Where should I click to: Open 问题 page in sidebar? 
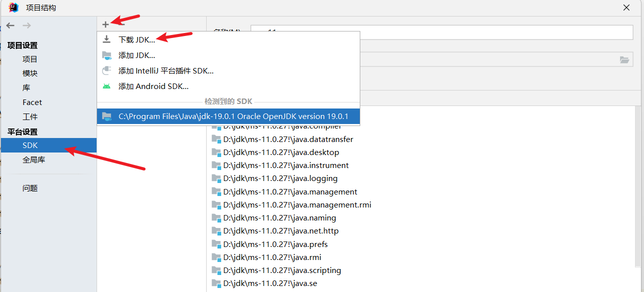coord(30,188)
